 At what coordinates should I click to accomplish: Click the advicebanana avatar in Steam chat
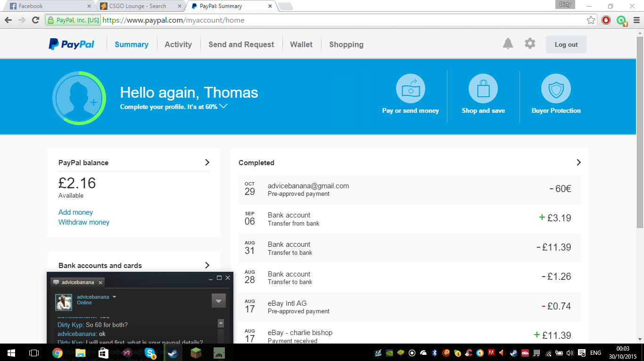(x=64, y=302)
